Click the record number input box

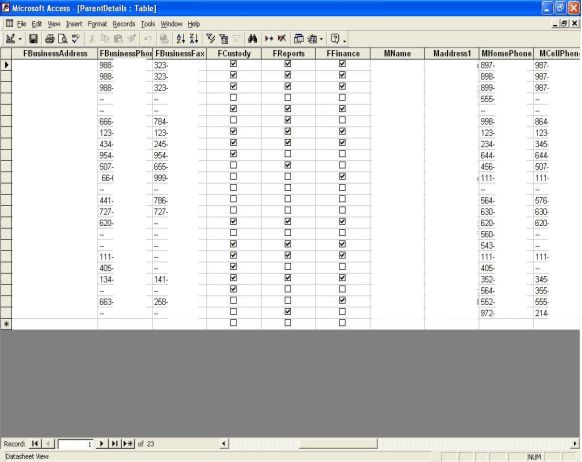tap(75, 444)
